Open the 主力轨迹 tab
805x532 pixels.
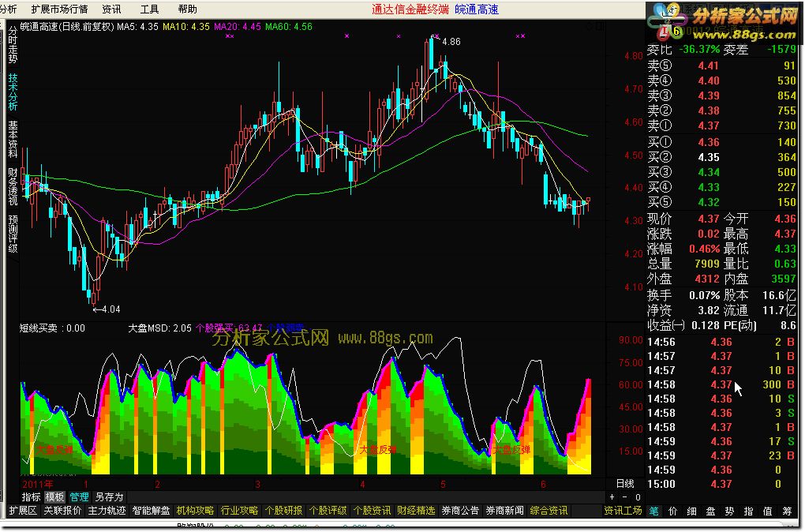(107, 511)
